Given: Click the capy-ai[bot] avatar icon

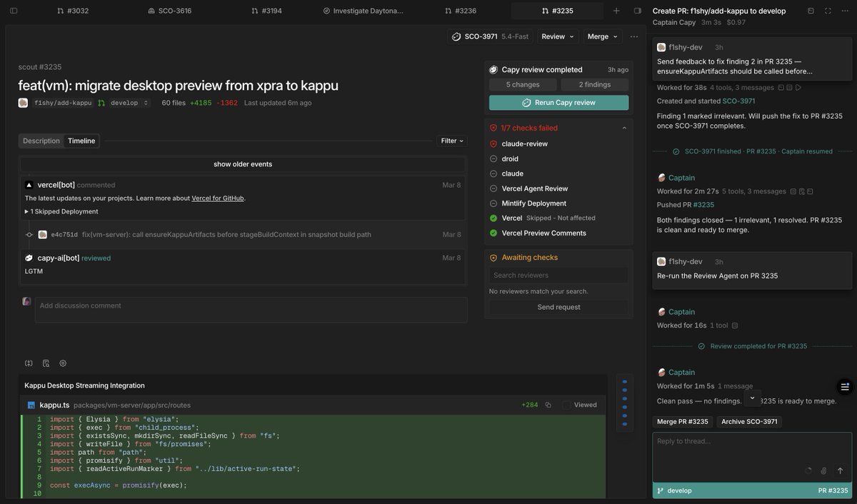Looking at the screenshot, I should click(x=29, y=258).
